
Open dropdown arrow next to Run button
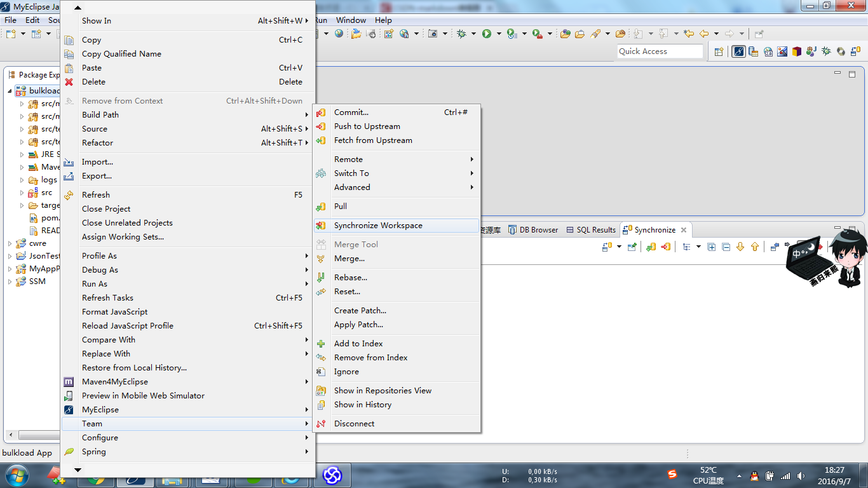[499, 34]
